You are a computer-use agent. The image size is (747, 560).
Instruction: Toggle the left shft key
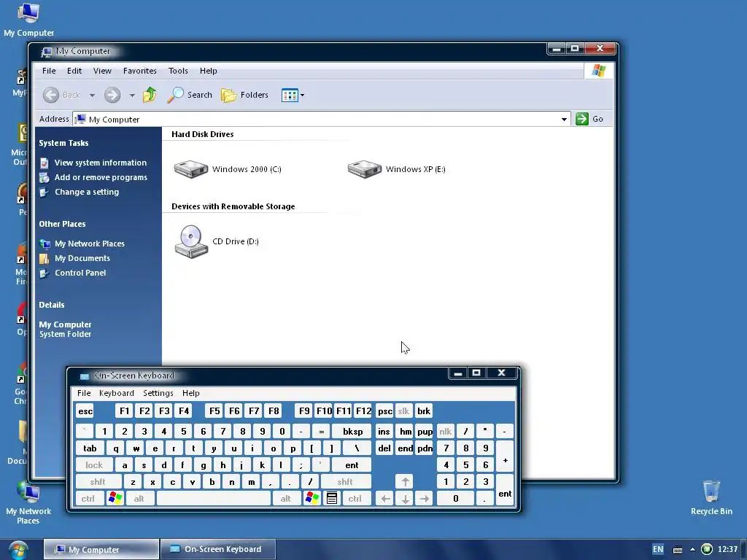tap(98, 482)
